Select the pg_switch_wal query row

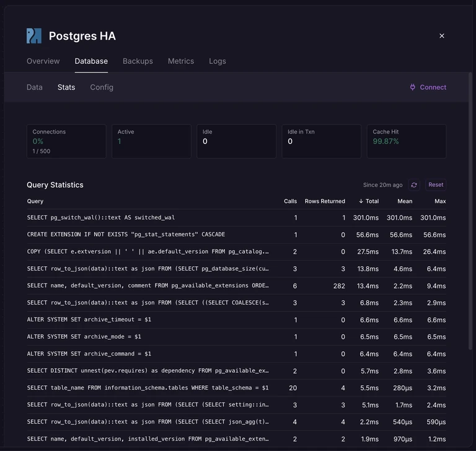[237, 218]
